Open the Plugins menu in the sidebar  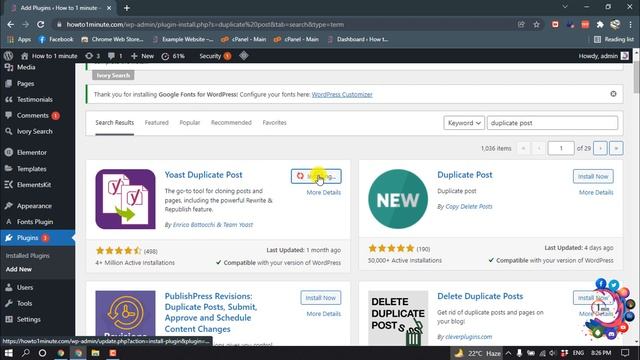point(37,238)
